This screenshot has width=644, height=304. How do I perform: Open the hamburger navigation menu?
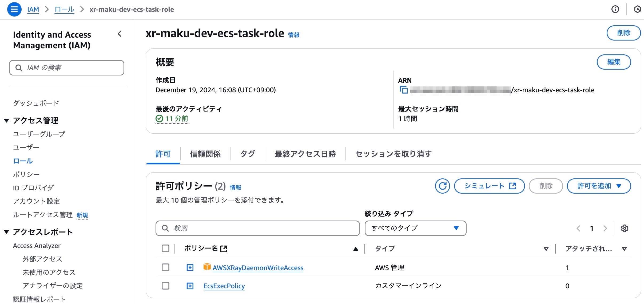click(x=14, y=9)
